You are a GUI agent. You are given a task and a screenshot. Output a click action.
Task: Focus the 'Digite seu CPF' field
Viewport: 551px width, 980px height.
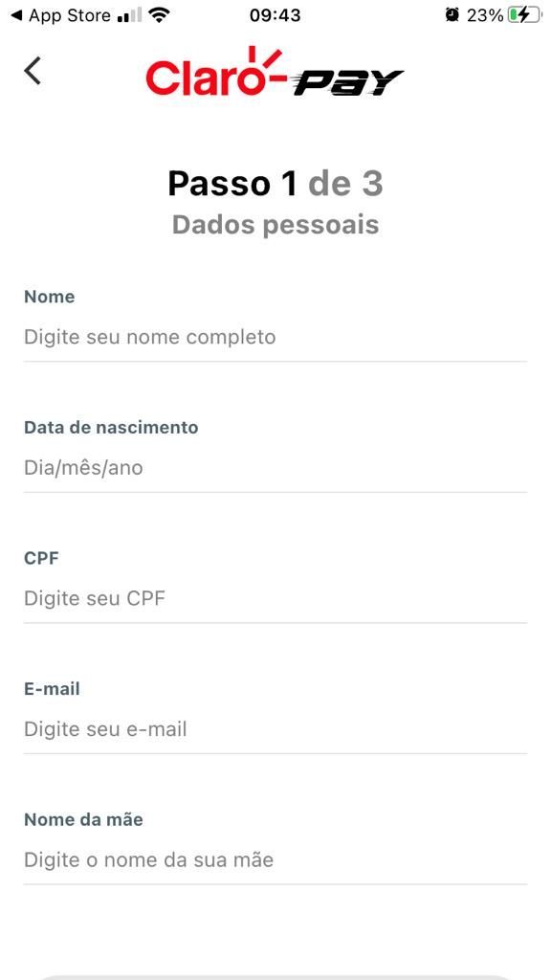(x=275, y=599)
